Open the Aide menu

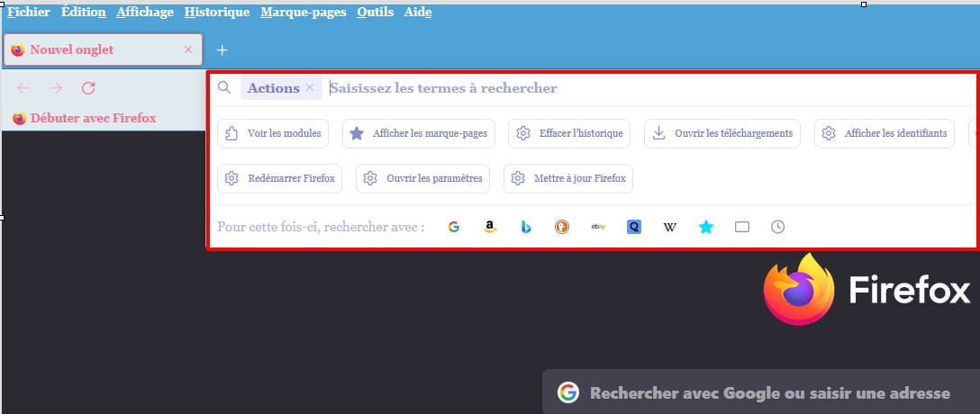coord(418,12)
